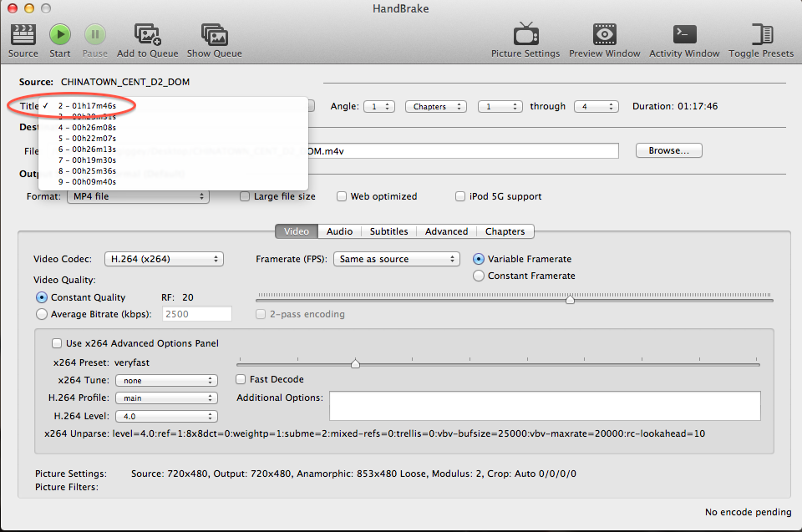This screenshot has height=532, width=802.
Task: Open the Video Codec H.264 dropdown
Action: click(x=164, y=260)
